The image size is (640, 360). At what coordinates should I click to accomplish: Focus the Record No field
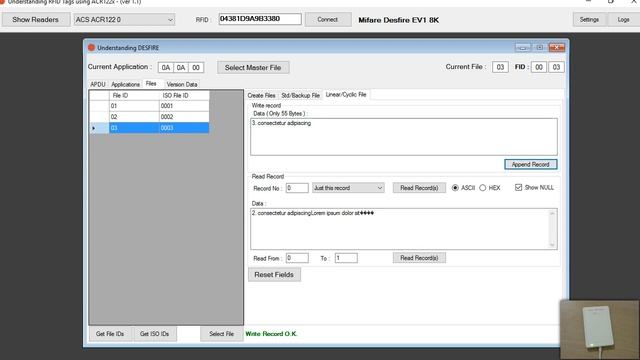[x=297, y=188]
